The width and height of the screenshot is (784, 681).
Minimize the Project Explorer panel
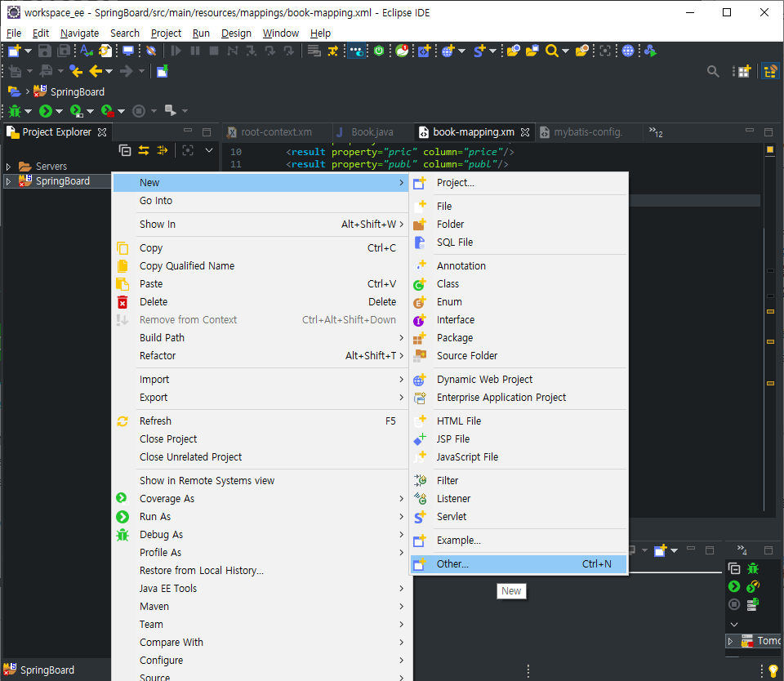click(188, 131)
